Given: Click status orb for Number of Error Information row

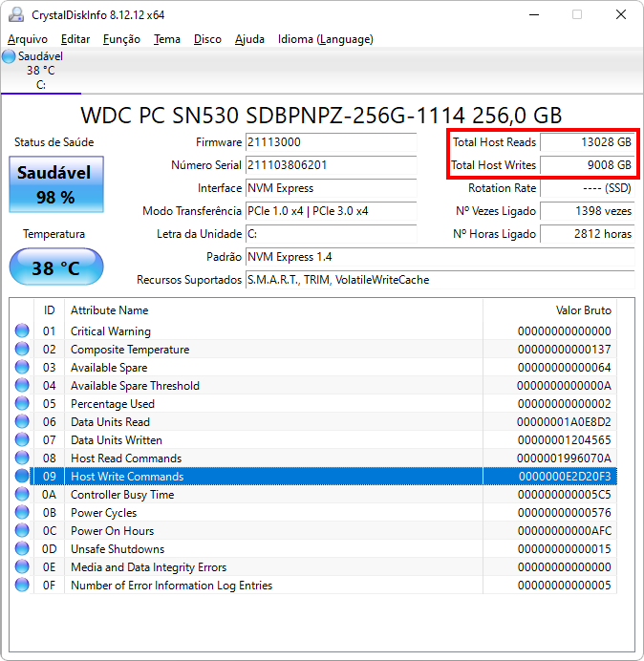Looking at the screenshot, I should click(x=22, y=585).
